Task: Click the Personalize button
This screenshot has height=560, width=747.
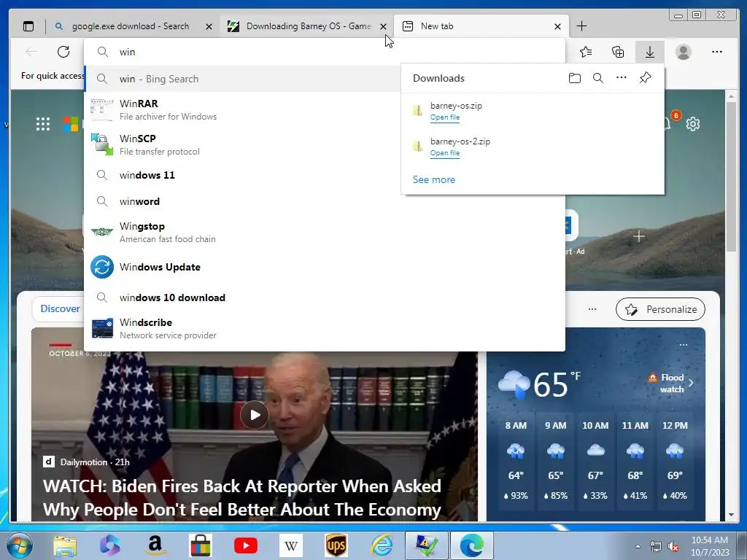Action: click(660, 309)
